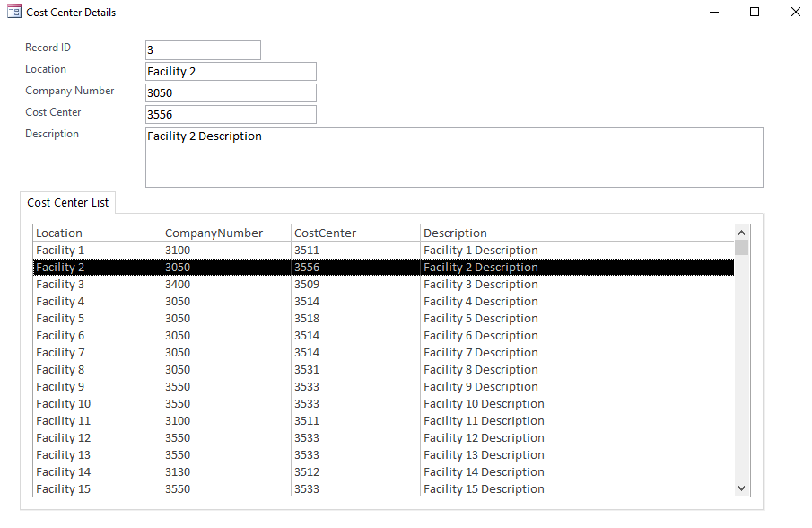This screenshot has height=528, width=812.
Task: Click the Access form icon in title bar
Action: pyautogui.click(x=14, y=13)
